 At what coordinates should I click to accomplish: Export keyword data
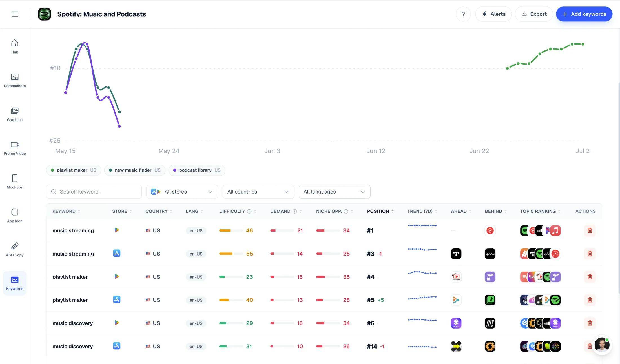[x=534, y=14]
